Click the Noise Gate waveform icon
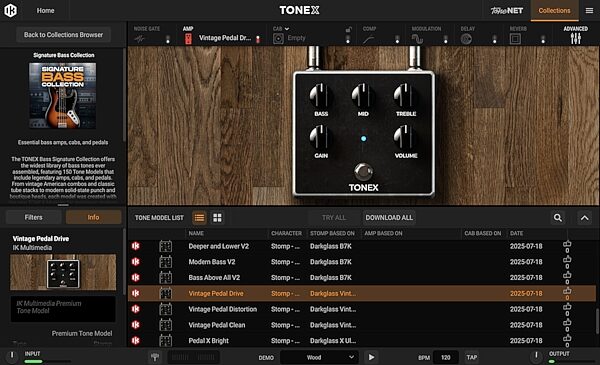 (x=140, y=39)
